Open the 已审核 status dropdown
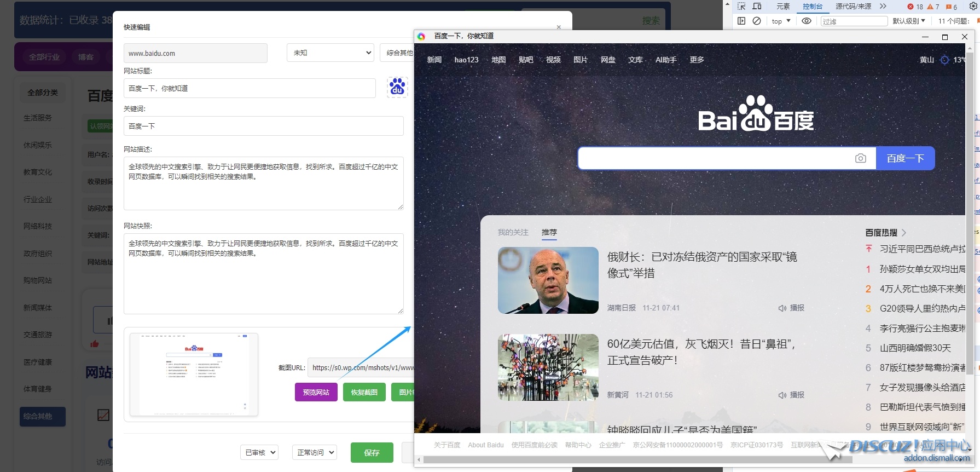Screen dimensions: 980x472 [259, 452]
